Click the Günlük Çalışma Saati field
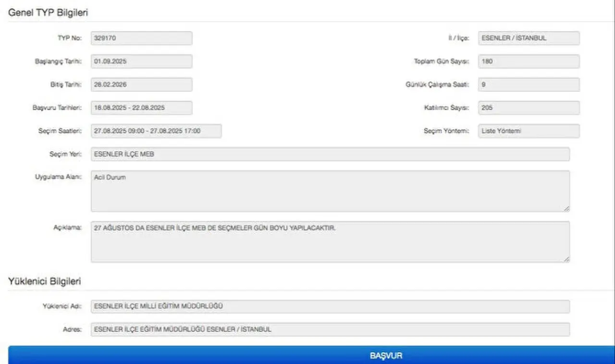615x364 pixels. click(529, 85)
